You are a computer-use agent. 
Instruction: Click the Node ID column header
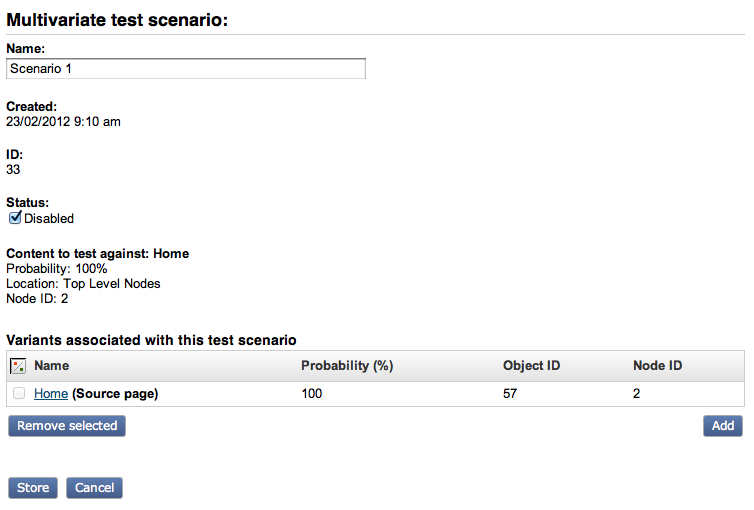pos(657,366)
